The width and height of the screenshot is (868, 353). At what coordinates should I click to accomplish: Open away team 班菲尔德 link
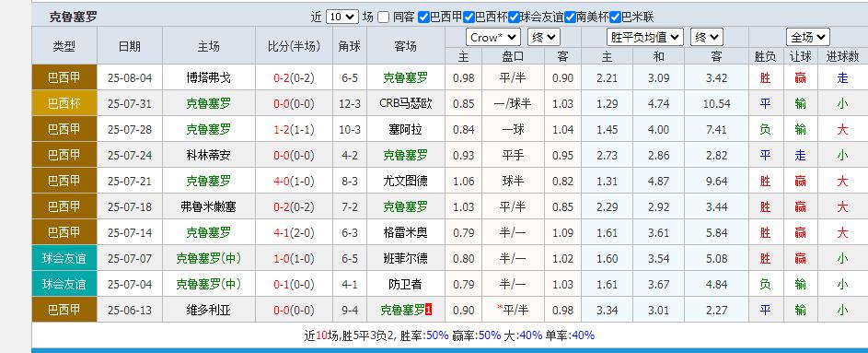[x=405, y=258]
